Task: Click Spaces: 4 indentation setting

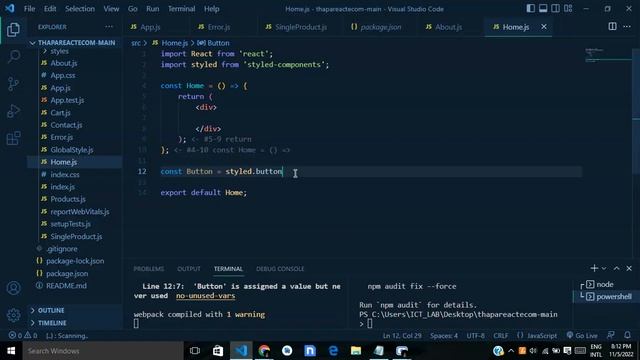Action: coord(444,336)
